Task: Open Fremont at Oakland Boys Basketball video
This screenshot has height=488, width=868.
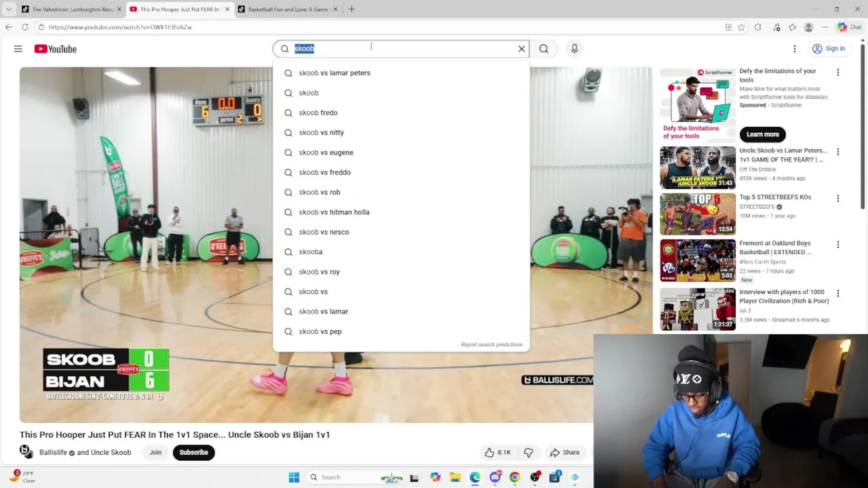Action: click(x=698, y=260)
